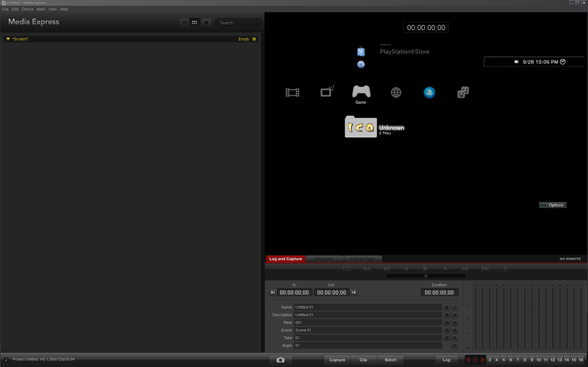Open the Mark menu
The width and height of the screenshot is (588, 367).
coord(41,9)
